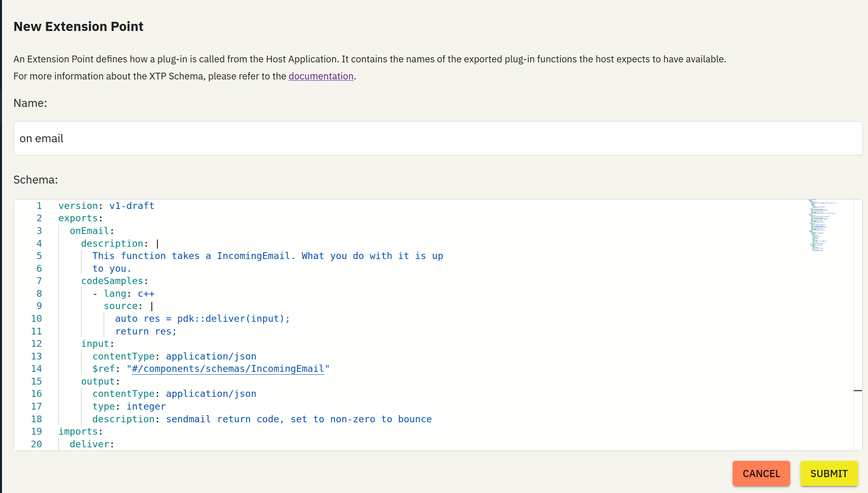Click line number 10 in gutter

37,319
